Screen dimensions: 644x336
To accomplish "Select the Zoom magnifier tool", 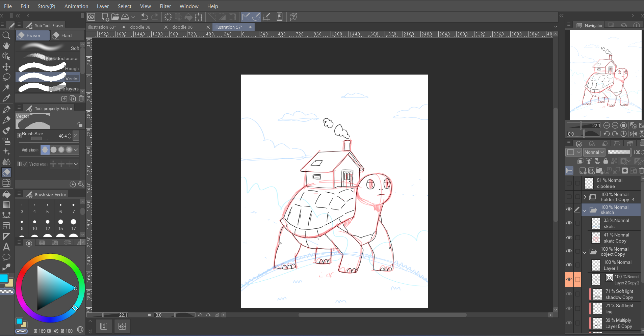I will tap(6, 35).
